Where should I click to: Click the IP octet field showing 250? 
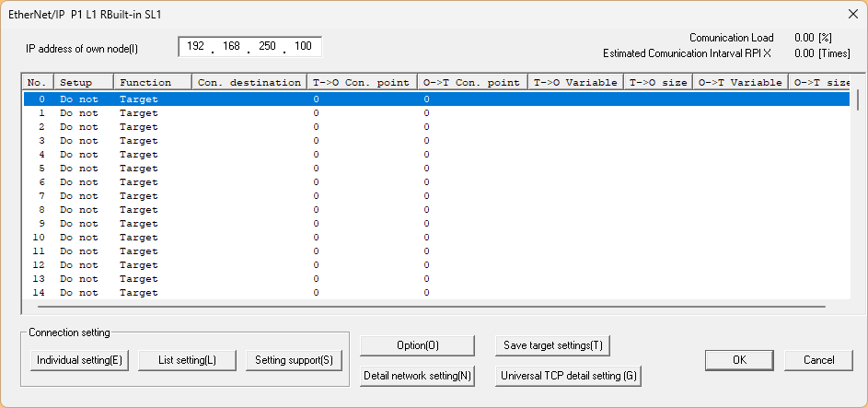pos(268,46)
